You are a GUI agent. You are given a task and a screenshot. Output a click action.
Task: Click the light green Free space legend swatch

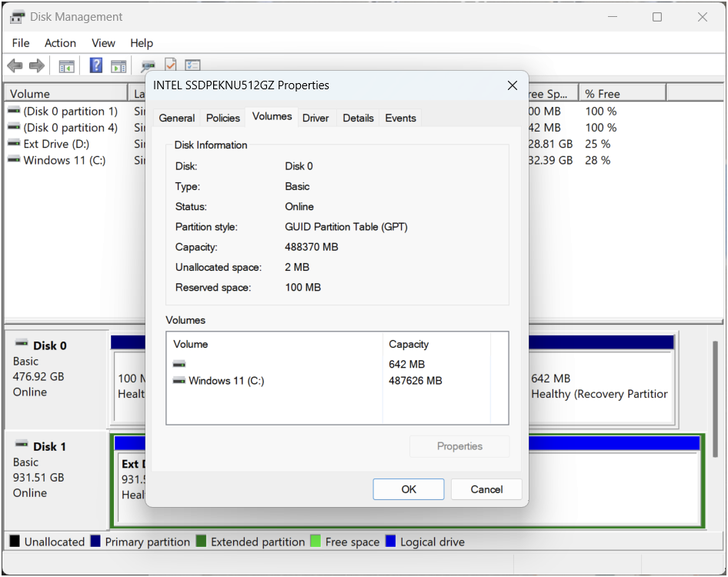tap(316, 542)
